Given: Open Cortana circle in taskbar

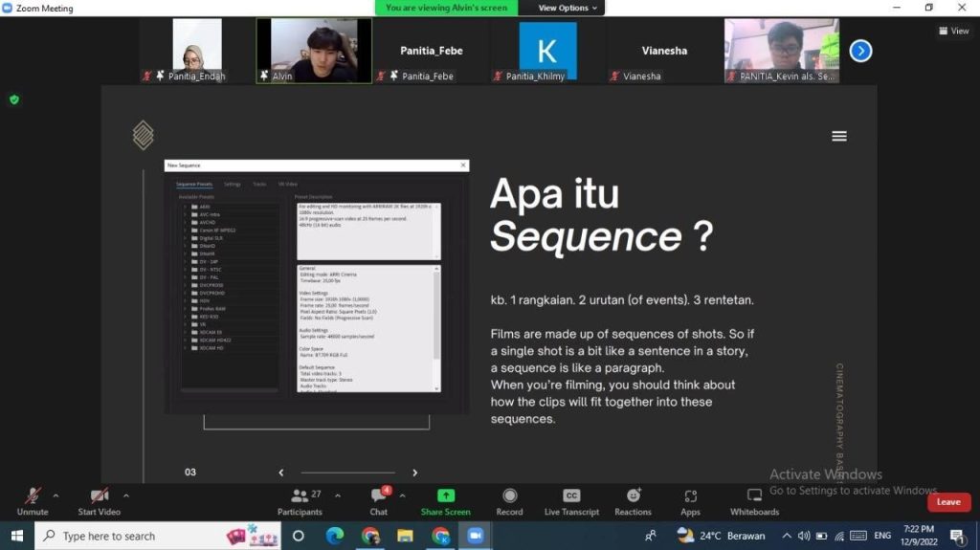Looking at the screenshot, I should (x=299, y=536).
